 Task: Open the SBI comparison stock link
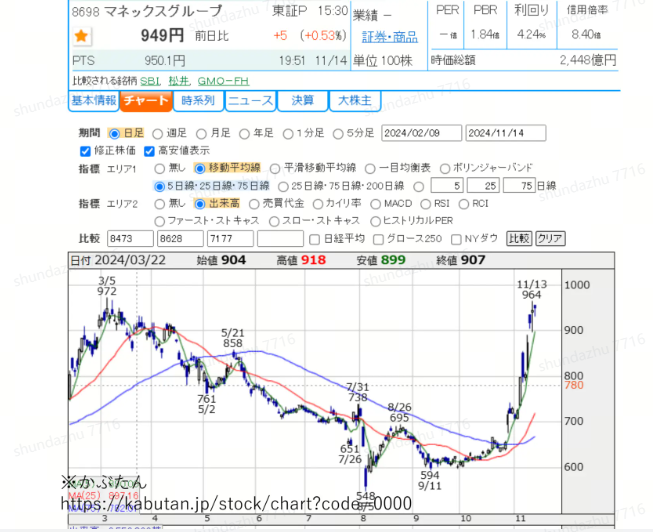coord(150,81)
